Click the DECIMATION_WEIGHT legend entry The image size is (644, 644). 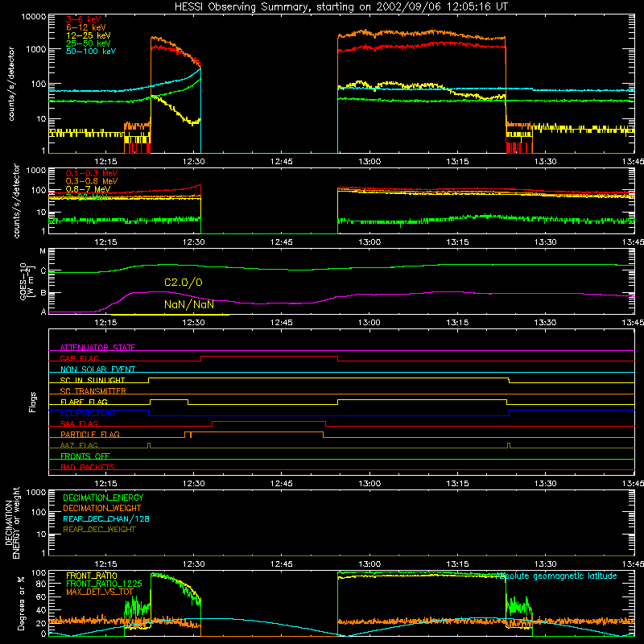pos(102,508)
